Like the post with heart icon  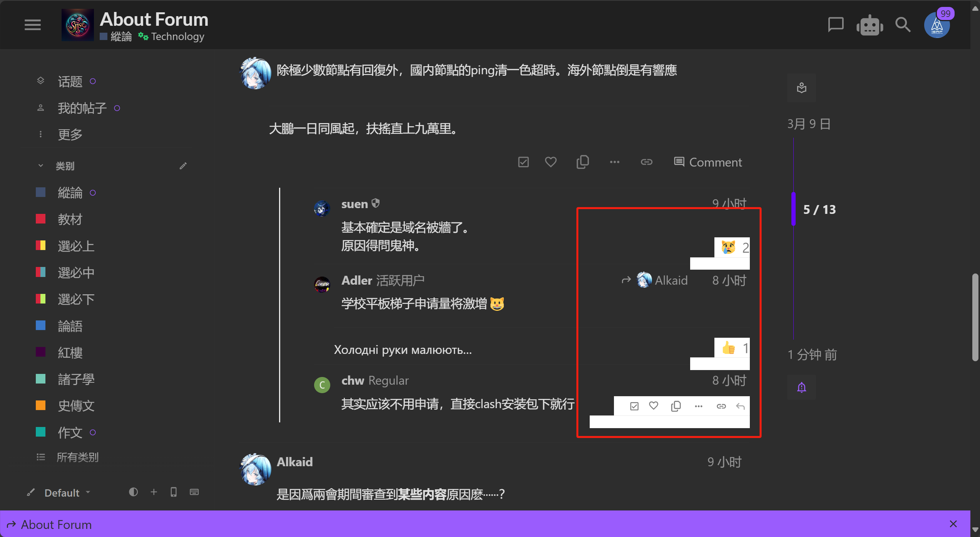(x=550, y=162)
